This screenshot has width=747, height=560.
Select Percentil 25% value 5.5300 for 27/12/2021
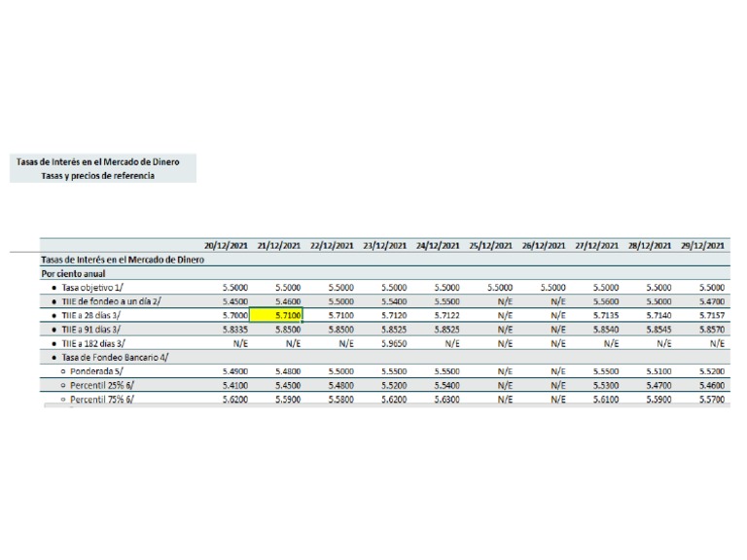tap(606, 385)
